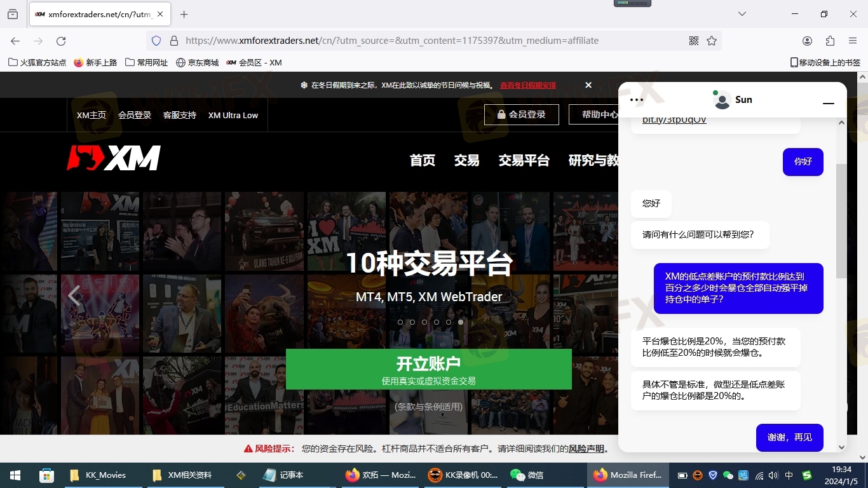Viewport: 868px width, 488px height.
Task: Open 客服支持 in top bar
Action: point(180,115)
